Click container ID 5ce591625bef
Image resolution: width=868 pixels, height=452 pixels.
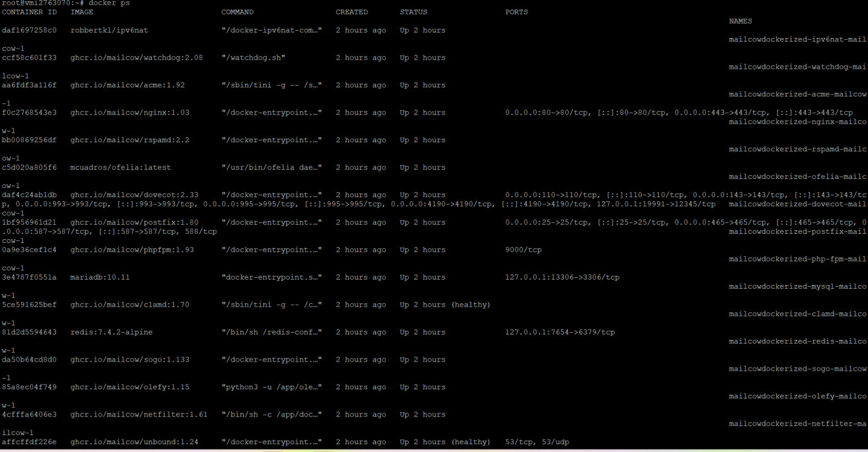(29, 304)
